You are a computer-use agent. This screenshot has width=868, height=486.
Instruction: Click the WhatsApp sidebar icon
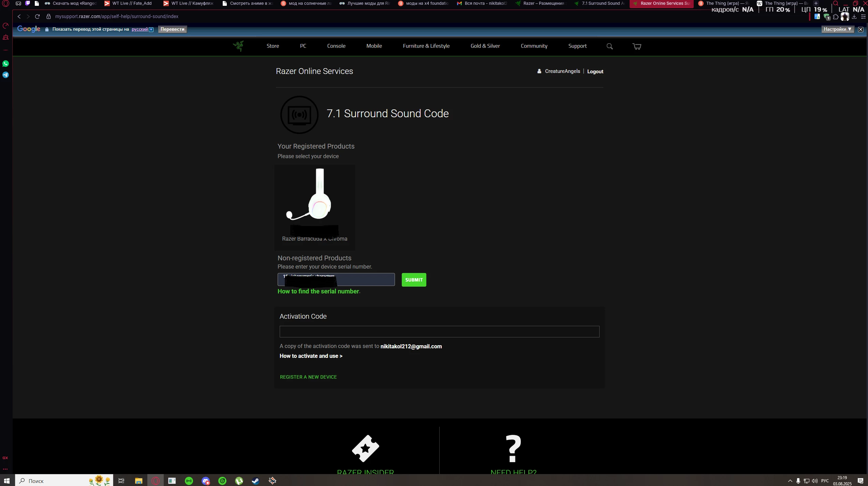(5, 64)
